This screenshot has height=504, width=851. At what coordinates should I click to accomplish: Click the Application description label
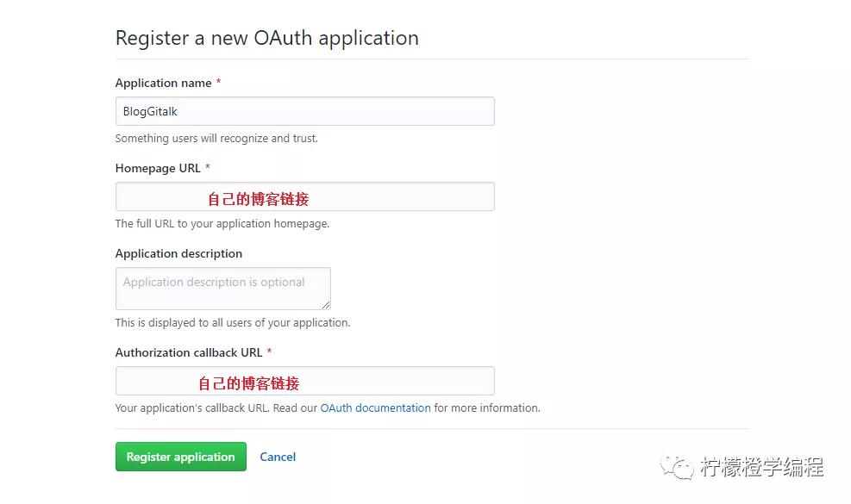pyautogui.click(x=178, y=253)
